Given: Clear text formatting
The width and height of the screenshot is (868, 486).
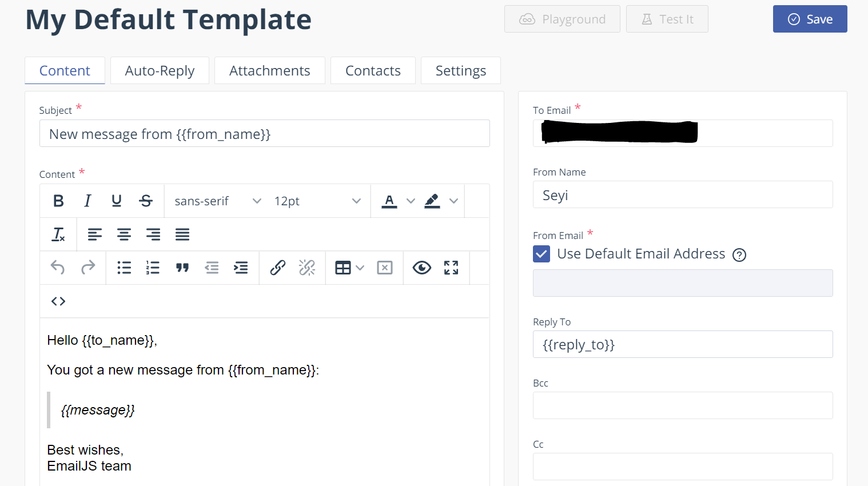Looking at the screenshot, I should click(x=58, y=234).
